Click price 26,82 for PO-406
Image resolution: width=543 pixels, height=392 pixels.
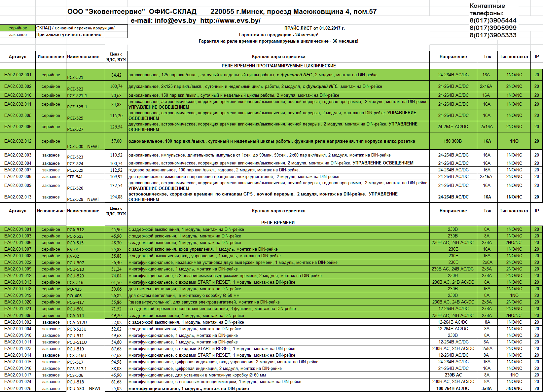[x=116, y=295]
